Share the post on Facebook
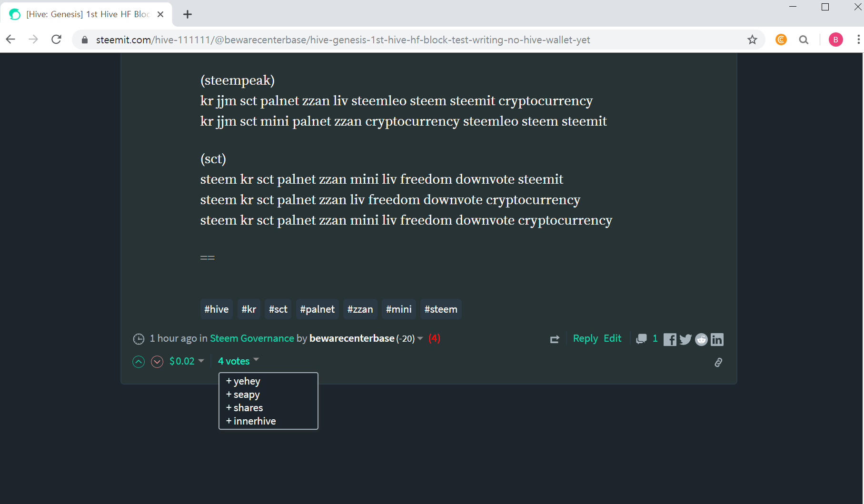 point(670,339)
